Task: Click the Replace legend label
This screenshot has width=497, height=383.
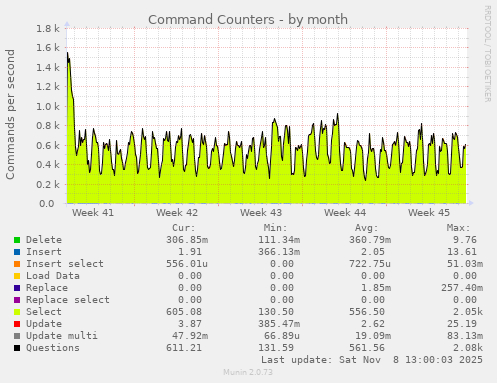Action: tap(47, 288)
